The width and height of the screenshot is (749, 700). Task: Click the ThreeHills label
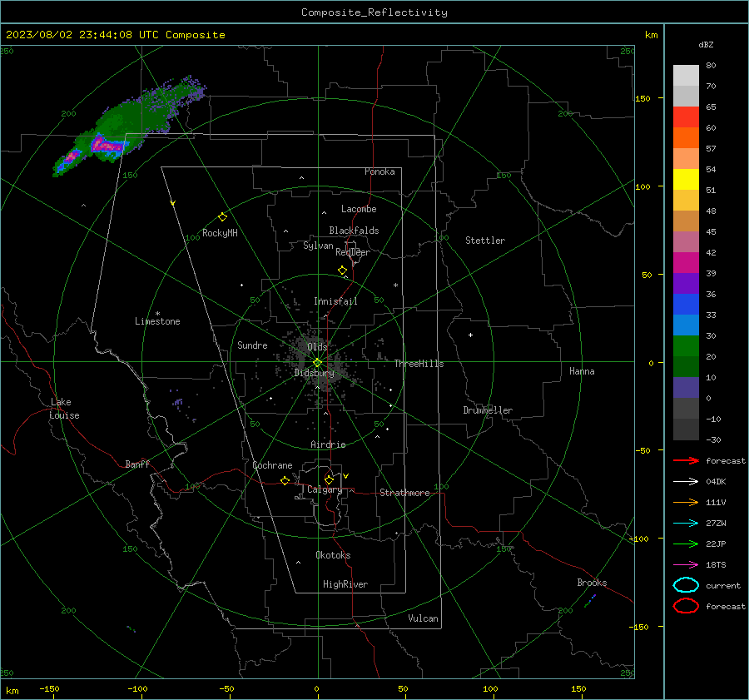pos(419,364)
